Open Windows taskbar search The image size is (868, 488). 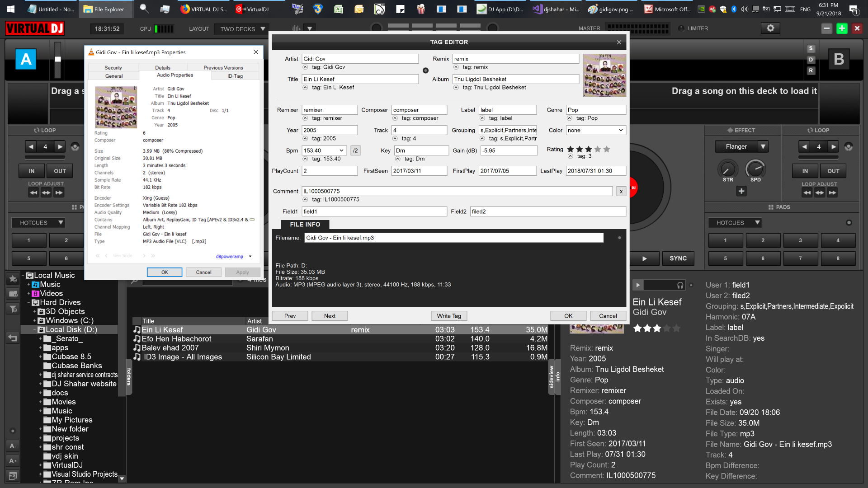click(x=144, y=9)
